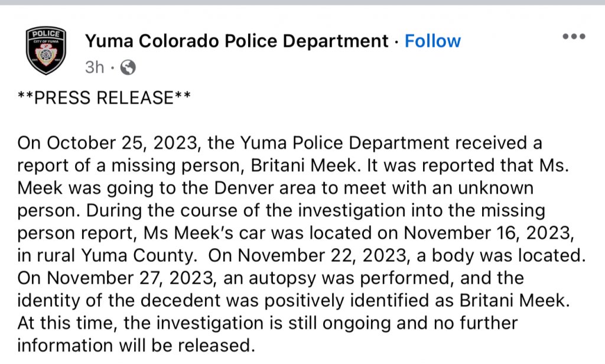605x364 pixels.
Task: Click the date November 27, 2023
Action: point(131,278)
